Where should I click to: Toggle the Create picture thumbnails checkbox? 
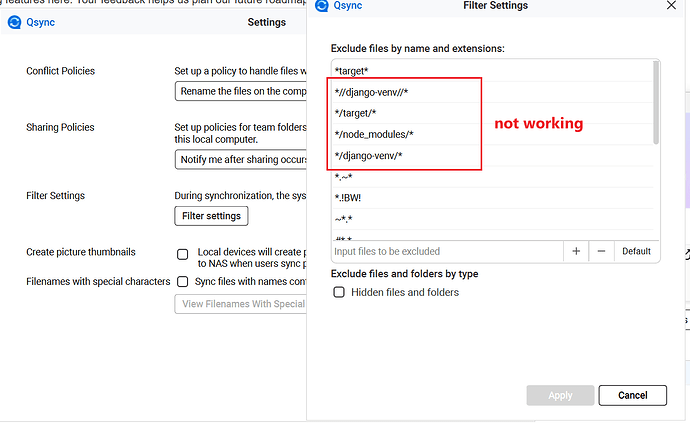(182, 254)
